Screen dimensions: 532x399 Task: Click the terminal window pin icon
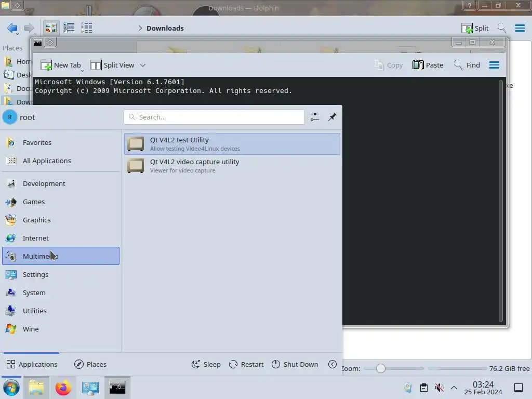(x=50, y=42)
